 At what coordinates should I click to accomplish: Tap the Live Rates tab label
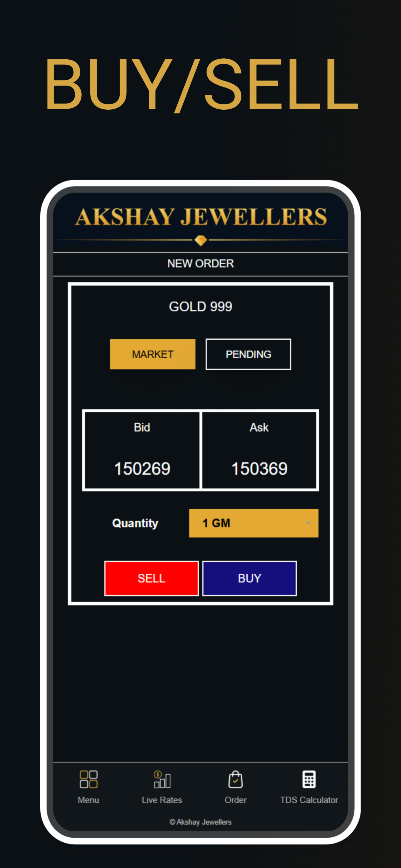click(162, 800)
